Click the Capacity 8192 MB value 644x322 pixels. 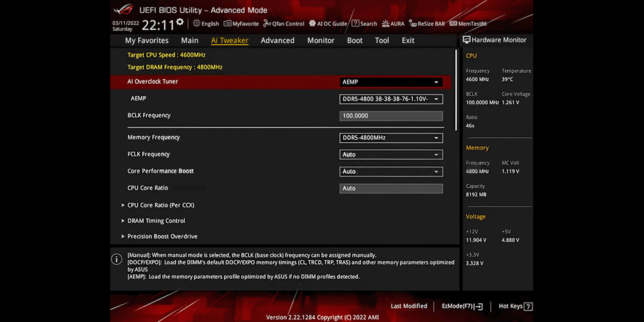point(476,194)
